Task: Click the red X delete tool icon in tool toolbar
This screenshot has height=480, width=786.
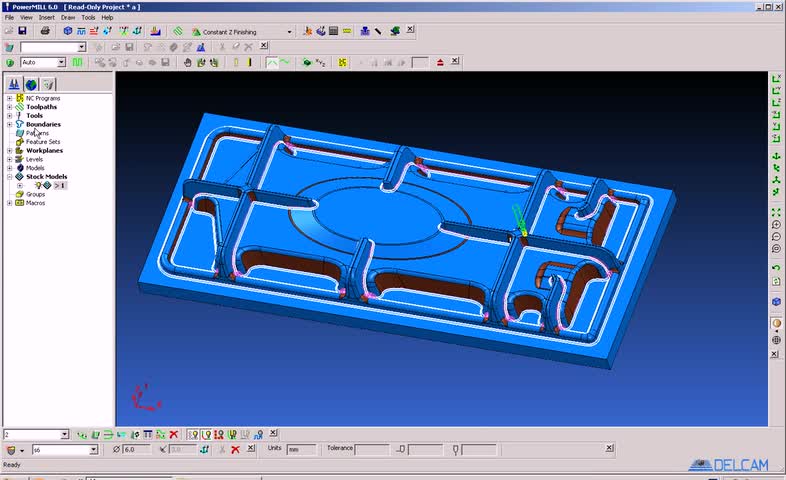Action: pyautogui.click(x=235, y=450)
